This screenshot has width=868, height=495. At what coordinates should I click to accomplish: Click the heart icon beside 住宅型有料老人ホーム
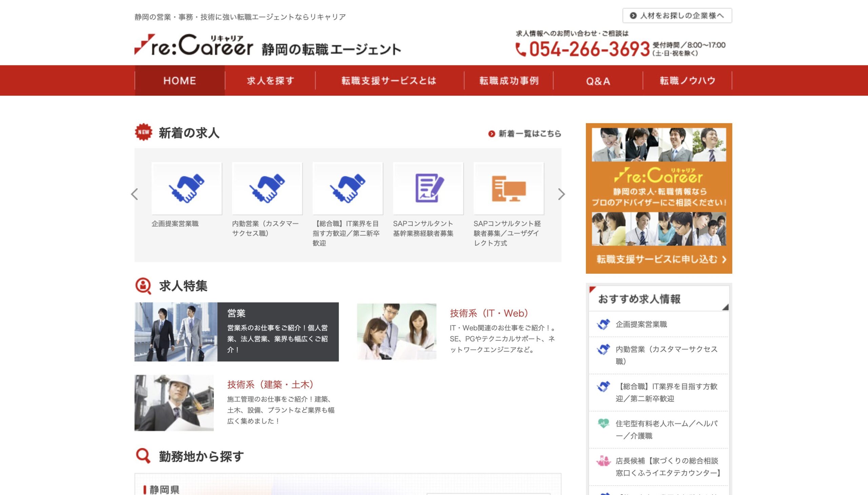point(604,423)
